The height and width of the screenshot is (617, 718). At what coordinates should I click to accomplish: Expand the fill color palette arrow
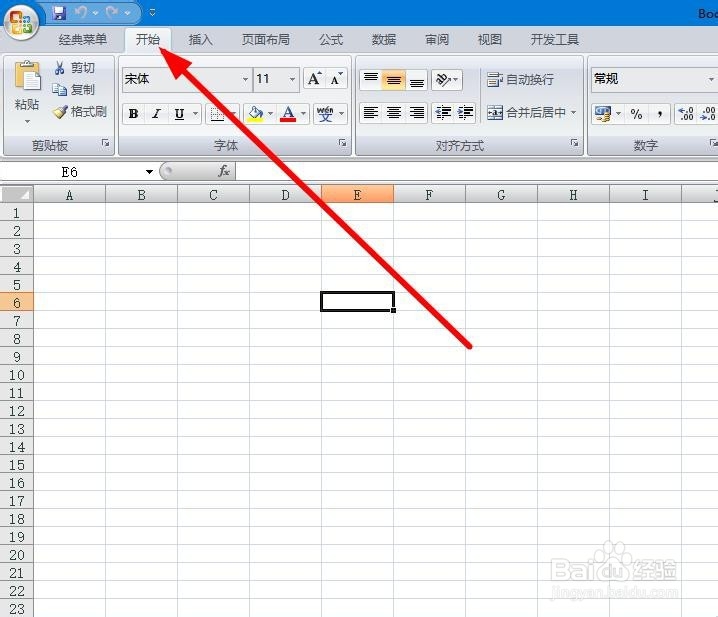point(271,114)
